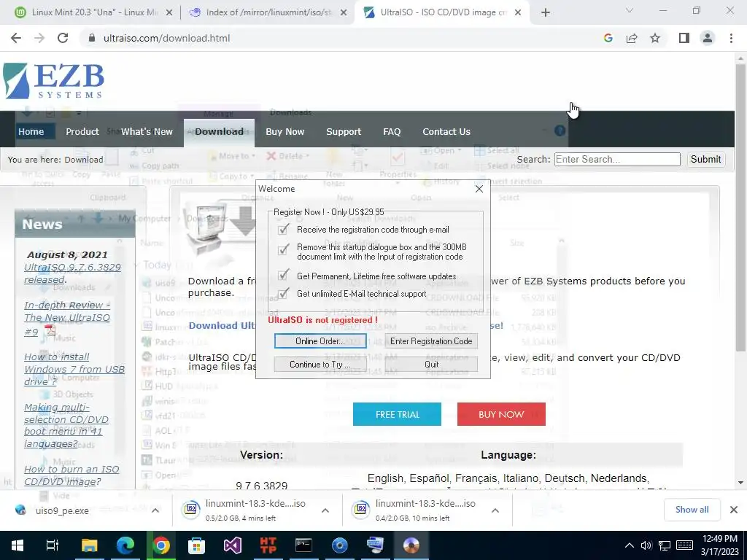Open the Chrome profile avatar
The width and height of the screenshot is (747, 560).
pyautogui.click(x=708, y=38)
